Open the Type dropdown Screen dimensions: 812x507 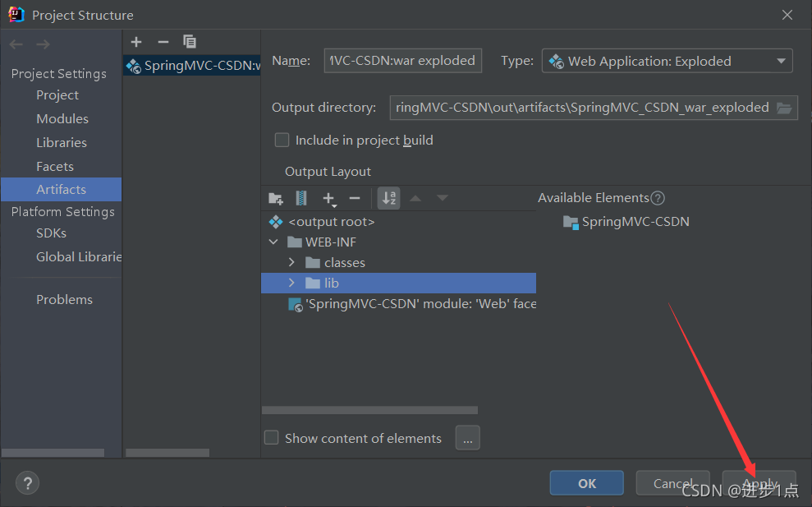667,61
